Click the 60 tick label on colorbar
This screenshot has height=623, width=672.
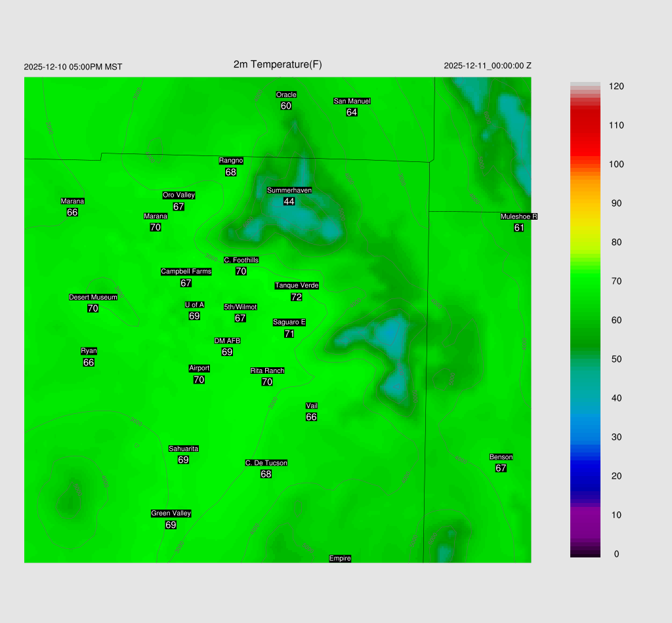click(616, 320)
